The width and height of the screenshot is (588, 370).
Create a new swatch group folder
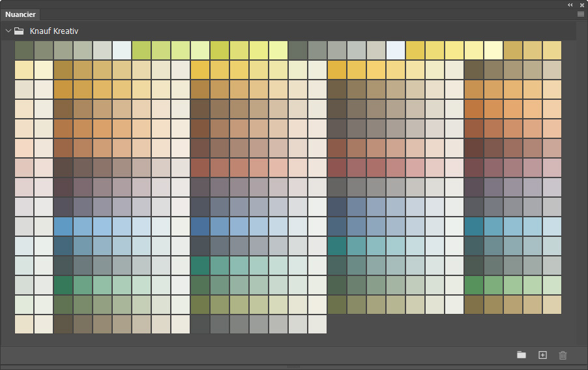click(522, 355)
